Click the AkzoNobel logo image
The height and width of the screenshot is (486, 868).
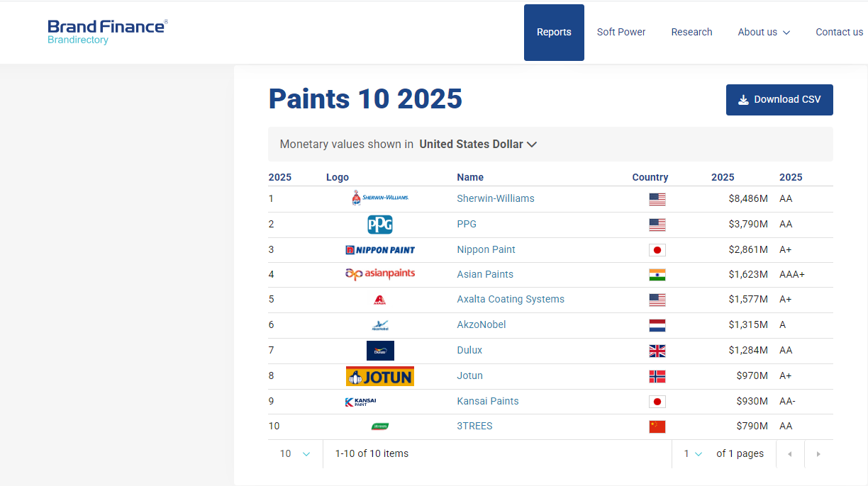(380, 325)
